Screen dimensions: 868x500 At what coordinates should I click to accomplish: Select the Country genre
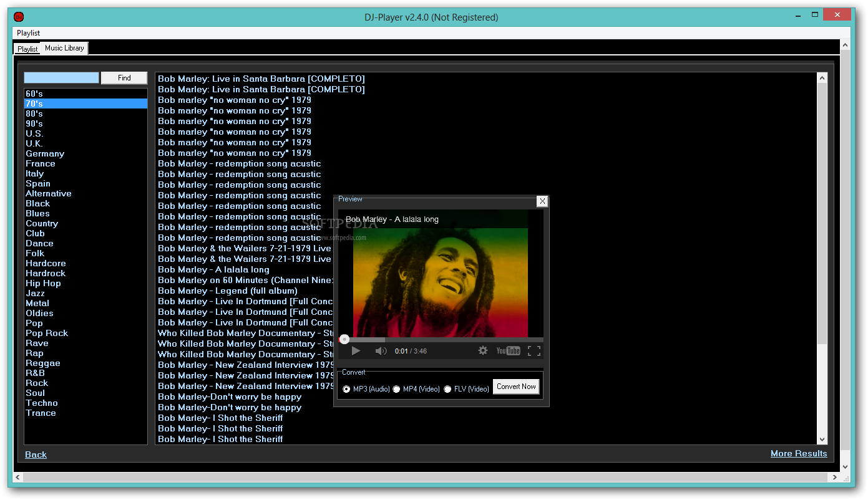tap(85, 223)
